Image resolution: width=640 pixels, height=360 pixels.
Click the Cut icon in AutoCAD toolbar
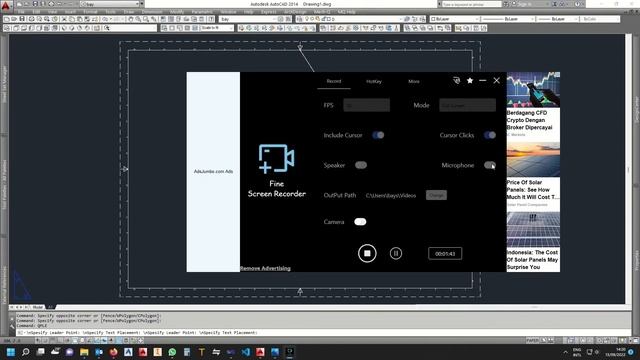pyautogui.click(x=64, y=19)
